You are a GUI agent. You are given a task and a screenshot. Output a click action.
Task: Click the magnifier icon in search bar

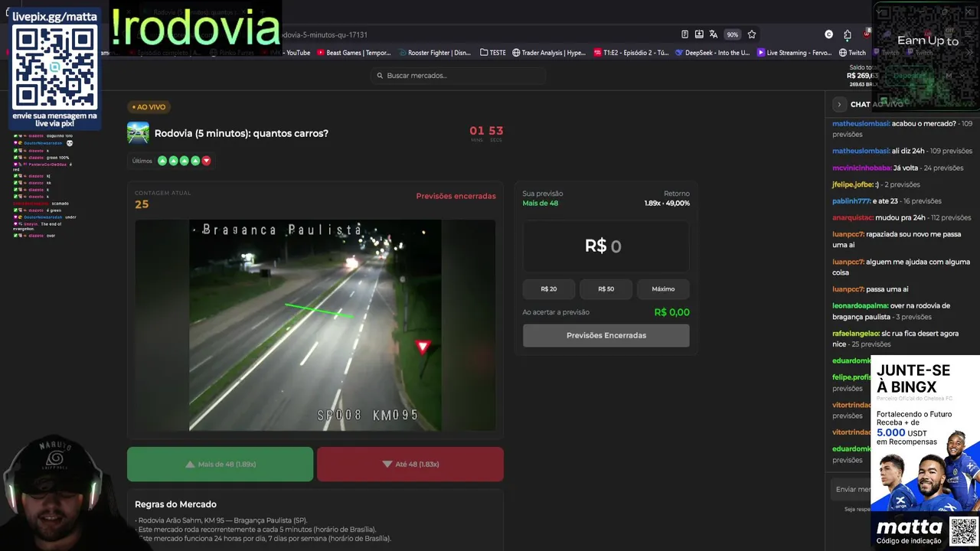pos(380,75)
